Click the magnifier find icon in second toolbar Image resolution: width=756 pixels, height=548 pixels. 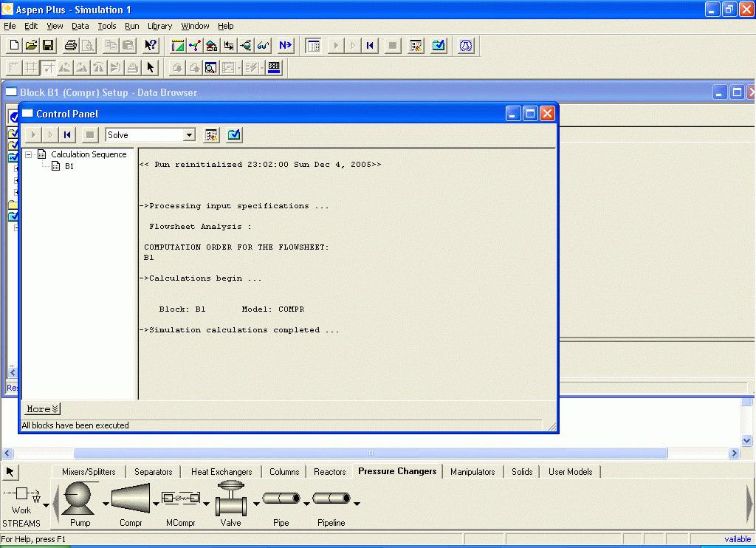point(210,67)
